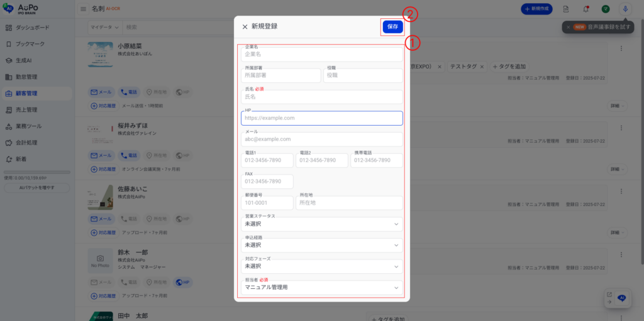Click the メール address input field
This screenshot has height=321, width=644.
coord(321,139)
